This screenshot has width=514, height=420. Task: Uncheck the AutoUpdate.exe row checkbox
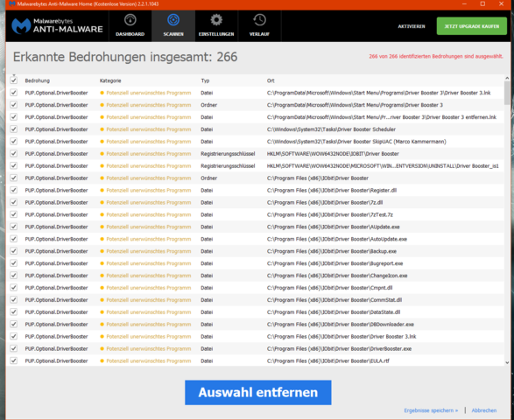[14, 239]
